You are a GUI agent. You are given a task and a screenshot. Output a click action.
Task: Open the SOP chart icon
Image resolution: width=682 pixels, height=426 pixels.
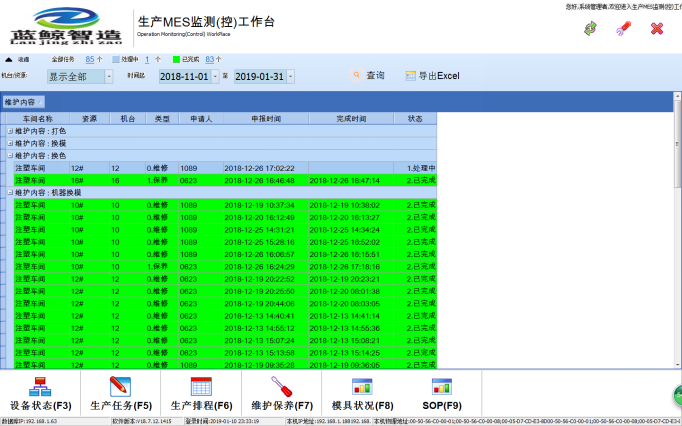click(442, 386)
